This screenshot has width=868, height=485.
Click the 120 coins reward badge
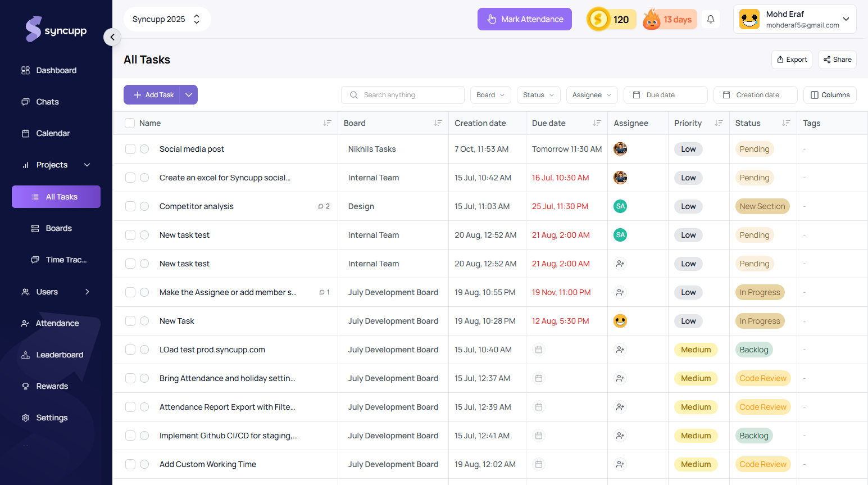(x=611, y=20)
